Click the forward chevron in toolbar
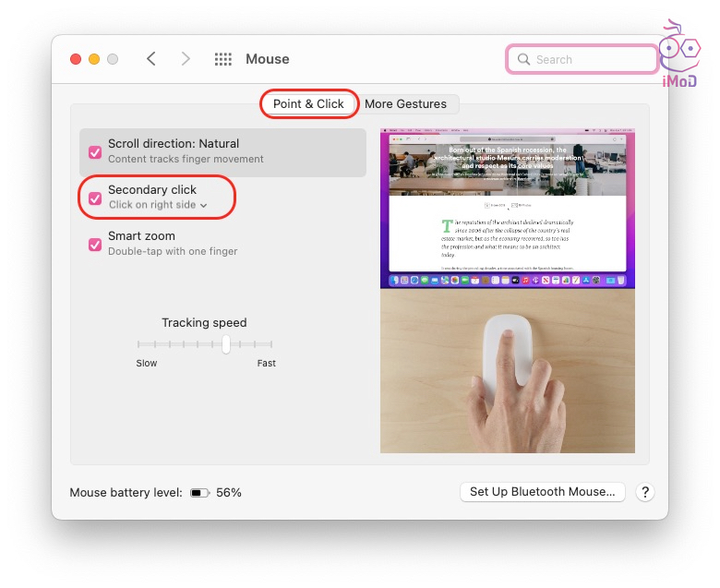 [x=186, y=59]
